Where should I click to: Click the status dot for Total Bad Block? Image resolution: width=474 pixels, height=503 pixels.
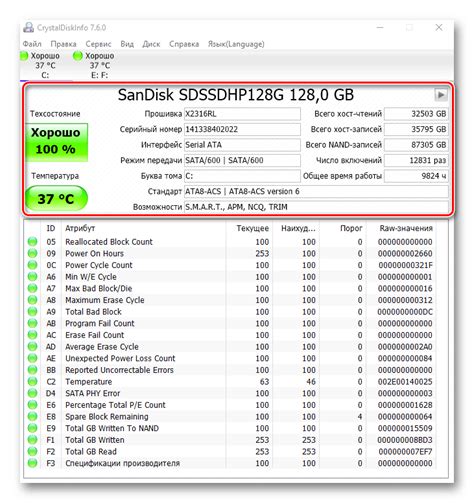[x=32, y=312]
